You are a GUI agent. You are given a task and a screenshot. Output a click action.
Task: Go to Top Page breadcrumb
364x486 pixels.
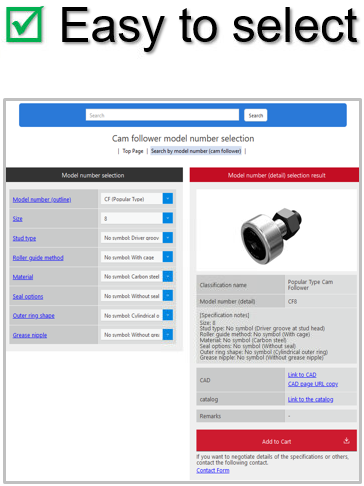pos(133,151)
